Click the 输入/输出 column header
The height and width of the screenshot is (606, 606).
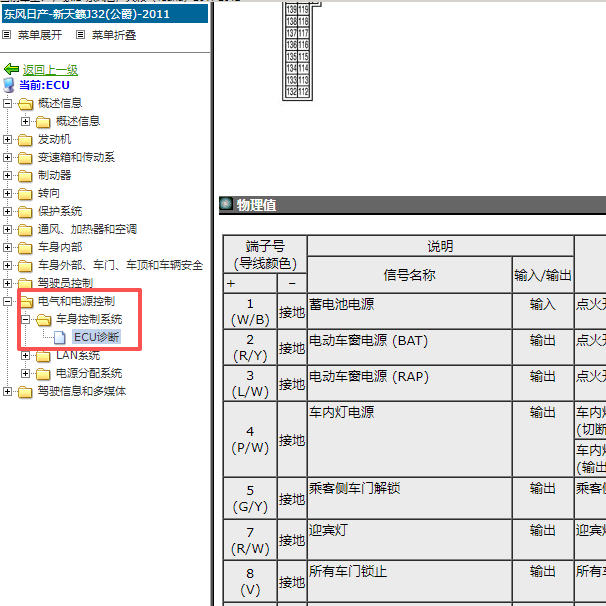point(543,275)
